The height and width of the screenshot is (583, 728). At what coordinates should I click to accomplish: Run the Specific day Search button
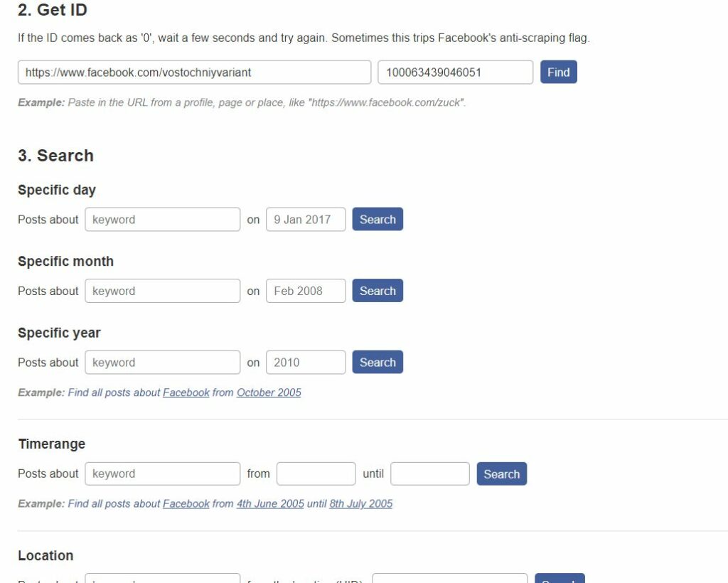tap(378, 219)
